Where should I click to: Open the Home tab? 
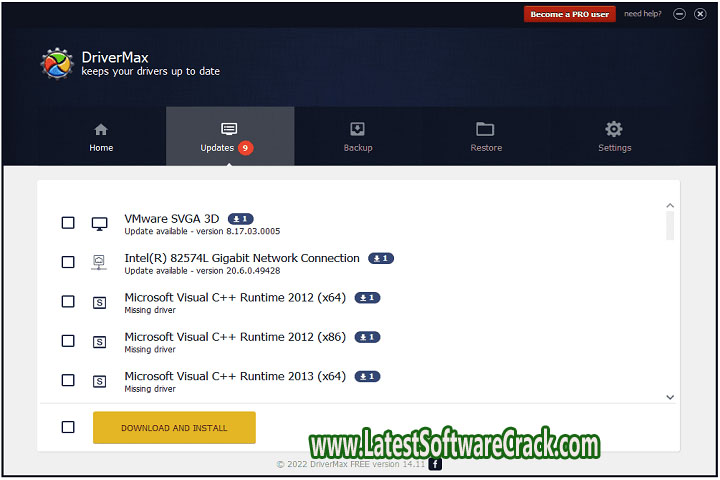click(x=101, y=137)
